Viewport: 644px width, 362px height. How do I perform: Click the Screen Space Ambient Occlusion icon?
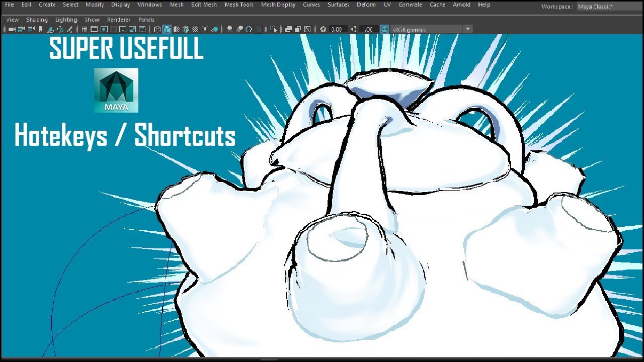point(229,29)
